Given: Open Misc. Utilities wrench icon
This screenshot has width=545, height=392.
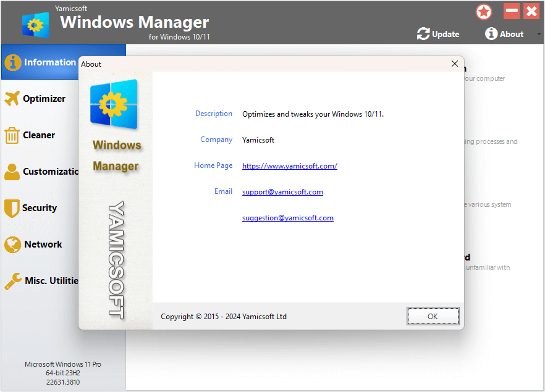Looking at the screenshot, I should tap(12, 281).
